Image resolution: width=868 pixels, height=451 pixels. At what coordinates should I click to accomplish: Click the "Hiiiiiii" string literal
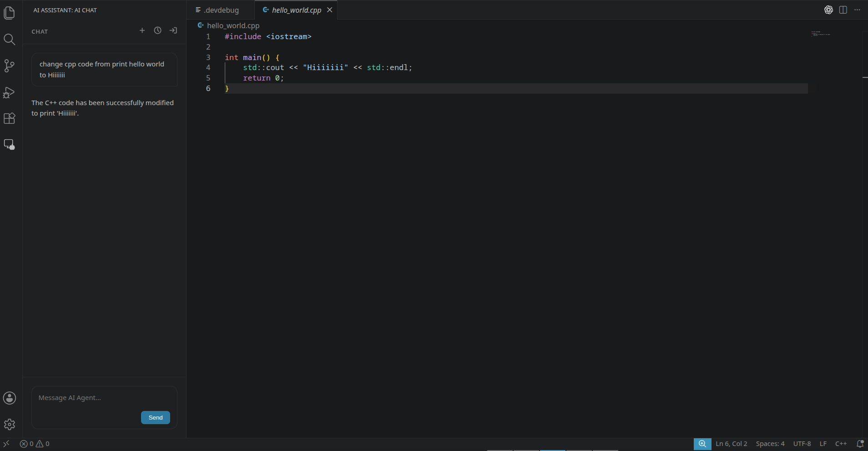pyautogui.click(x=325, y=67)
